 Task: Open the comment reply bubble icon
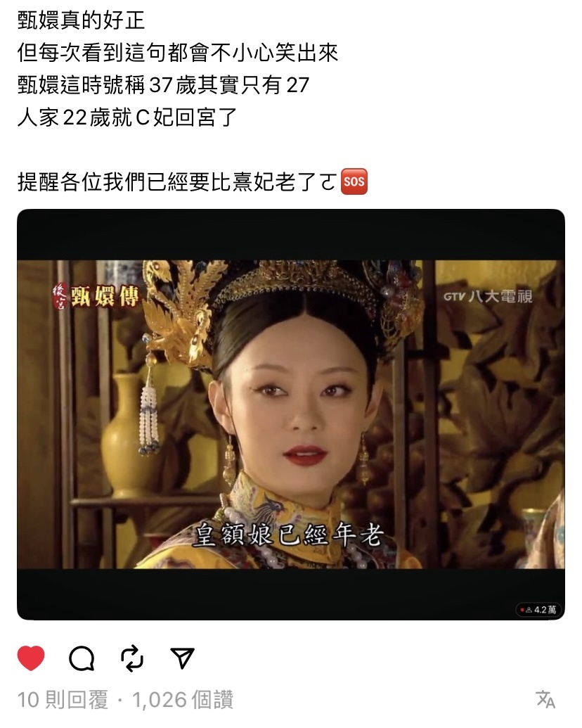point(82,658)
